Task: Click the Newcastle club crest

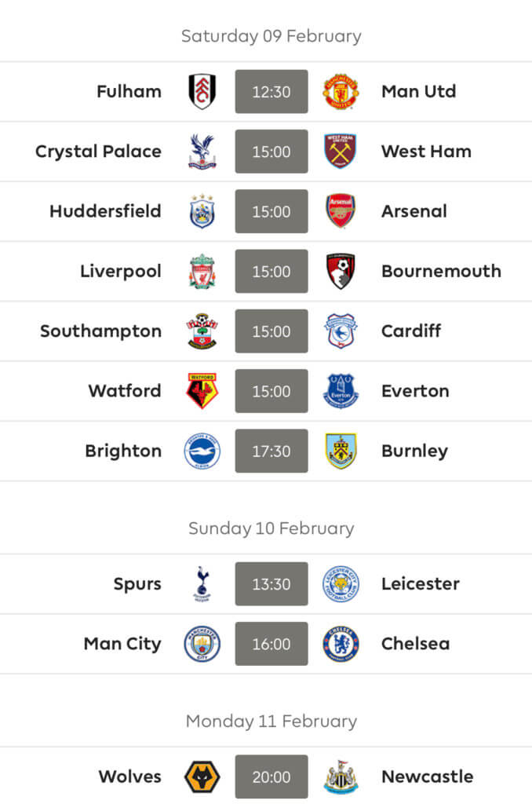Action: pyautogui.click(x=341, y=777)
